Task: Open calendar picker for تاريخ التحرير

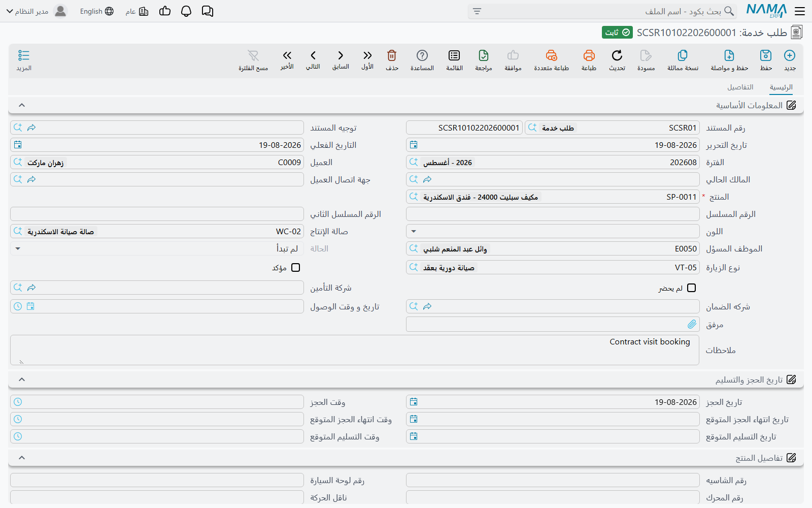Action: coord(414,145)
